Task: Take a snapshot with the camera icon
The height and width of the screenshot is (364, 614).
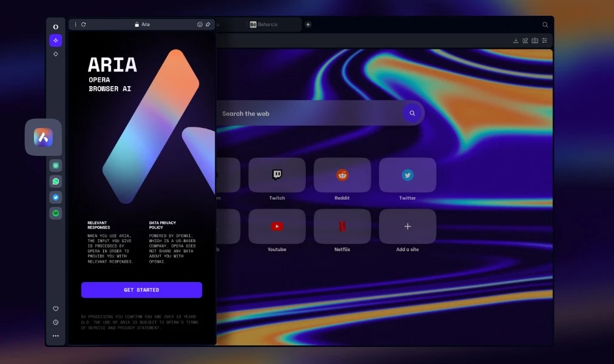Action: click(x=535, y=41)
